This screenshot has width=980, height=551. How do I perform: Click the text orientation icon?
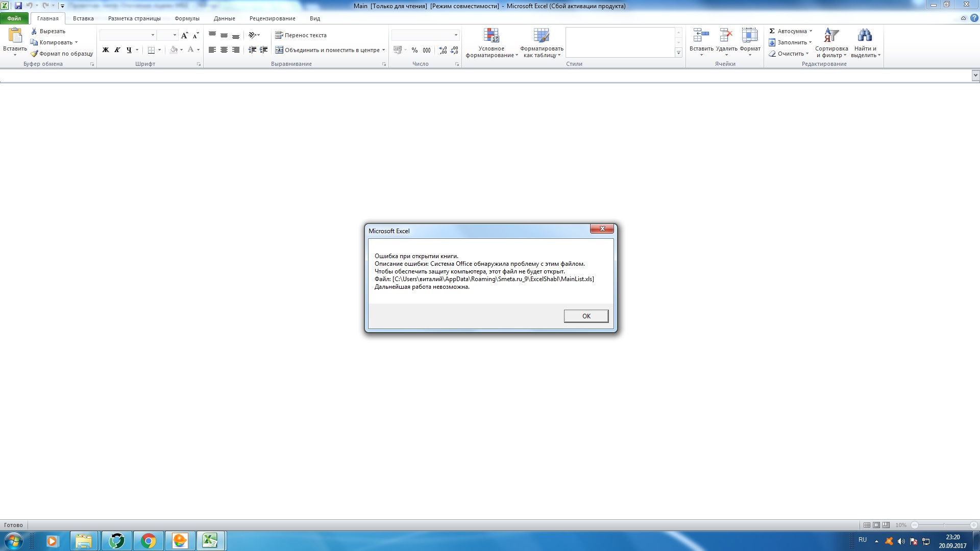[252, 35]
